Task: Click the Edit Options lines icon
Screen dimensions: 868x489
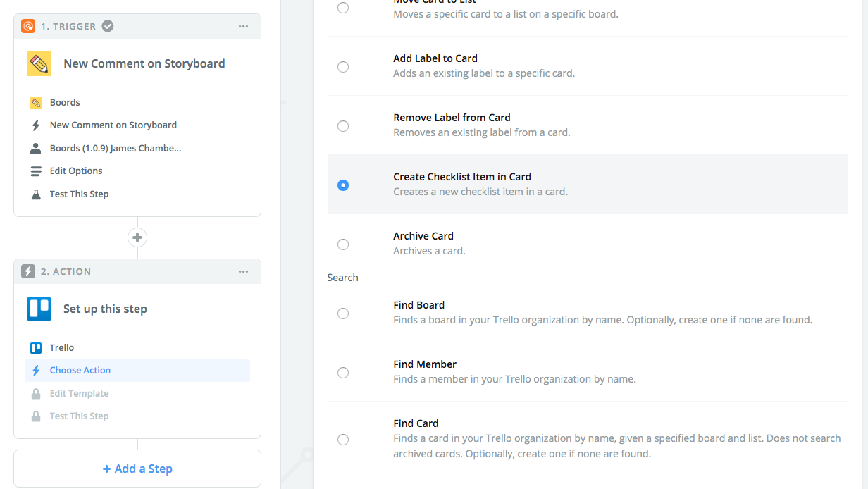Action: [36, 171]
